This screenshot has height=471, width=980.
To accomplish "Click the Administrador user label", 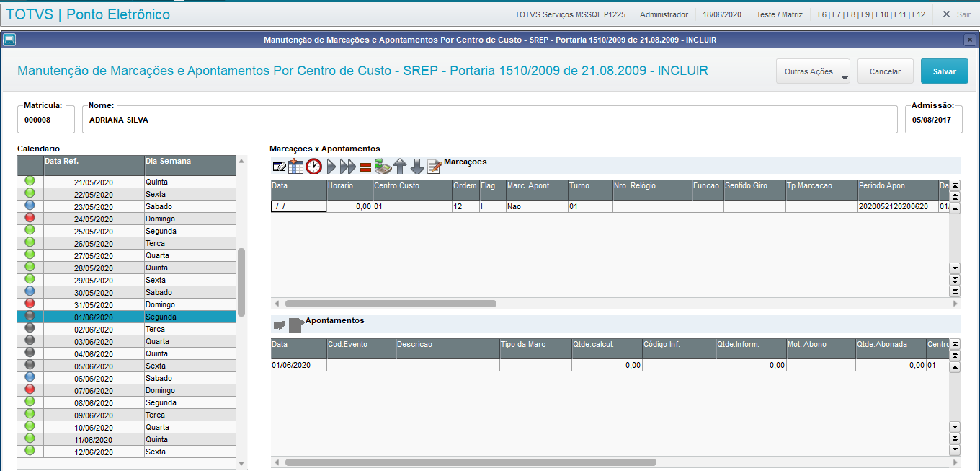I will click(x=664, y=14).
